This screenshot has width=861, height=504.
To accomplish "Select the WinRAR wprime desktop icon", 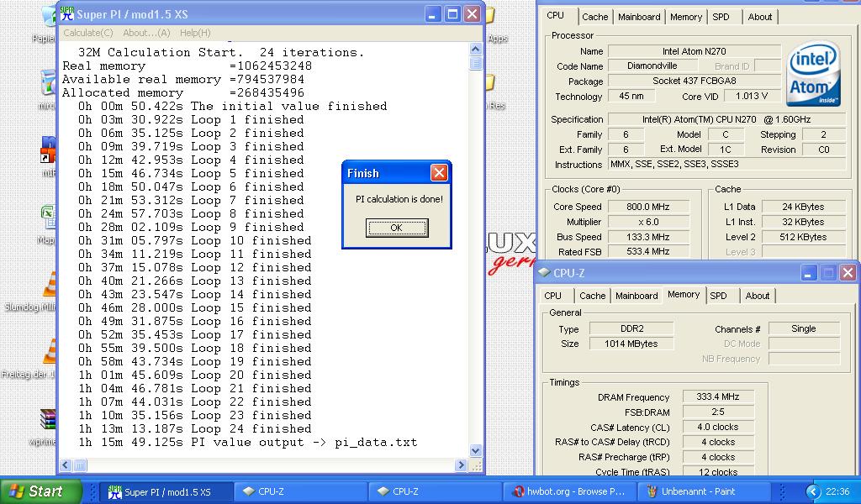I will click(47, 427).
